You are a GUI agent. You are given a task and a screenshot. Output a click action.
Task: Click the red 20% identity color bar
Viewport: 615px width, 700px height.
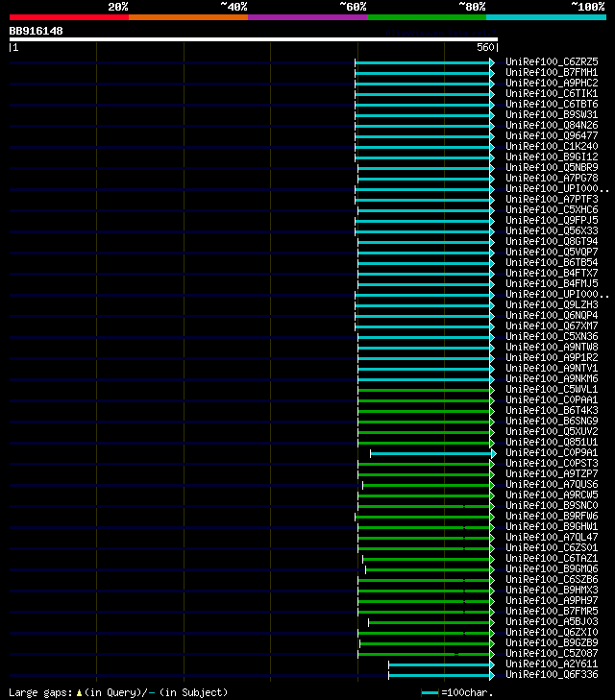[x=69, y=17]
